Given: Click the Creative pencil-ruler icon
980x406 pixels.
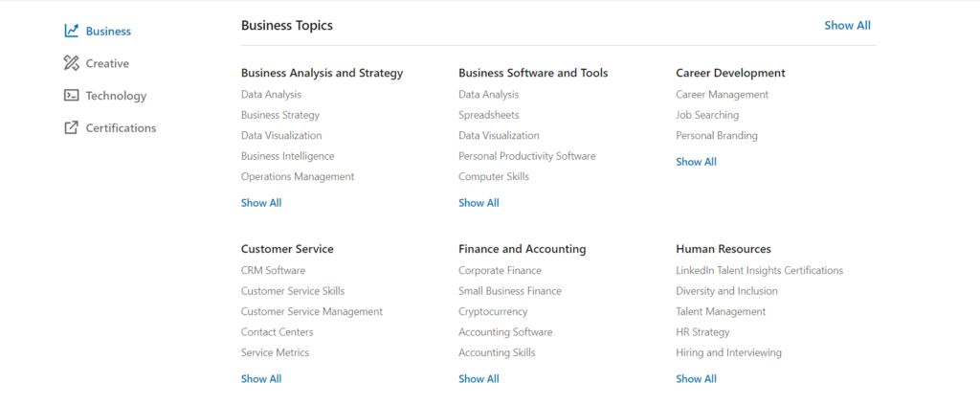Looking at the screenshot, I should 71,63.
